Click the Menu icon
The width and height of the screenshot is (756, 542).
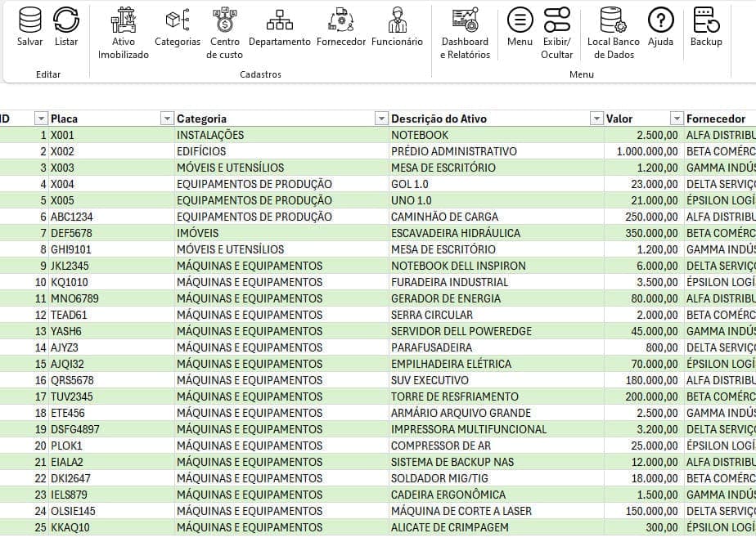[520, 20]
